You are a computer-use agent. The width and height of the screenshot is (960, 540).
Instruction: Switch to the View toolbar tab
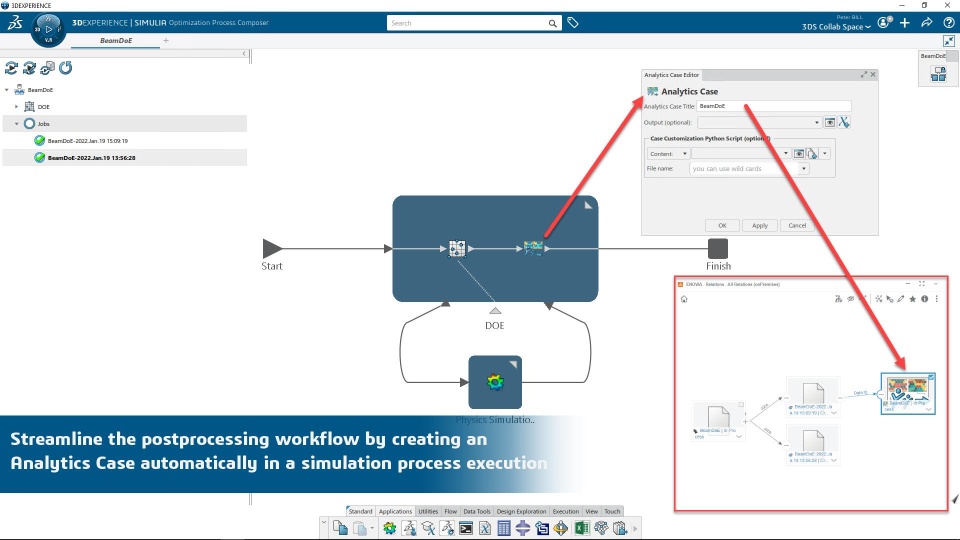tap(591, 511)
